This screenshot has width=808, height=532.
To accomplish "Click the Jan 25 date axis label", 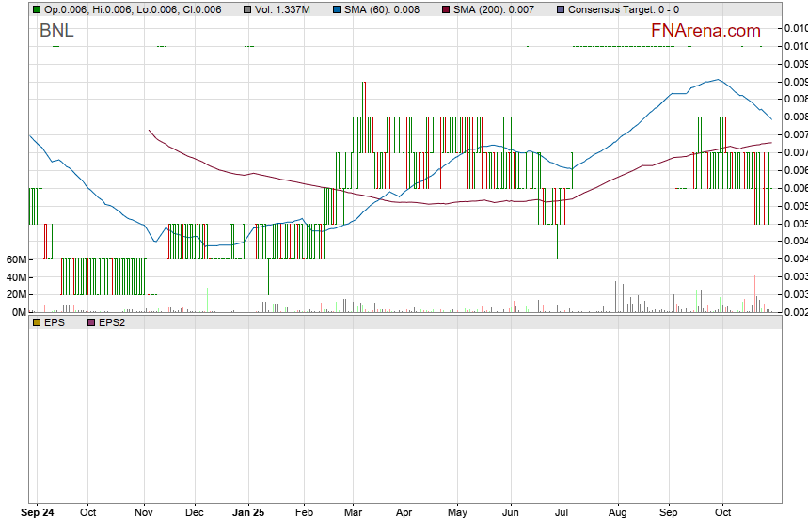I will coord(248,514).
